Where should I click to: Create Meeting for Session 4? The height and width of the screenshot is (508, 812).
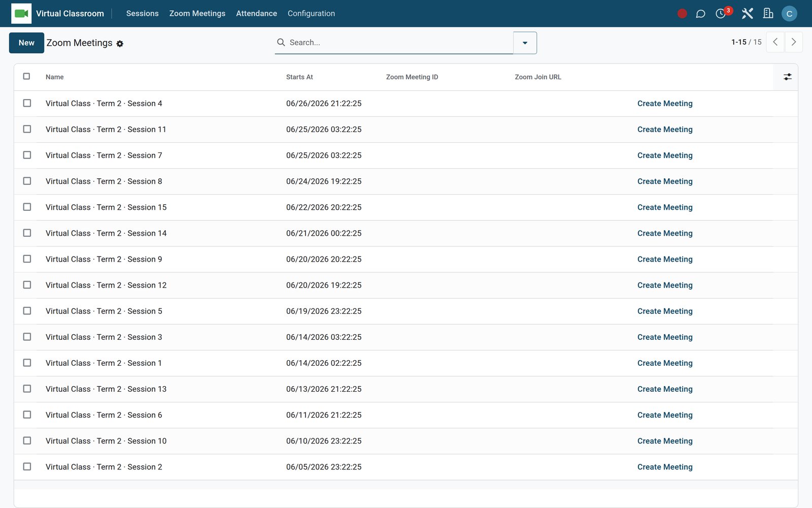pyautogui.click(x=665, y=104)
